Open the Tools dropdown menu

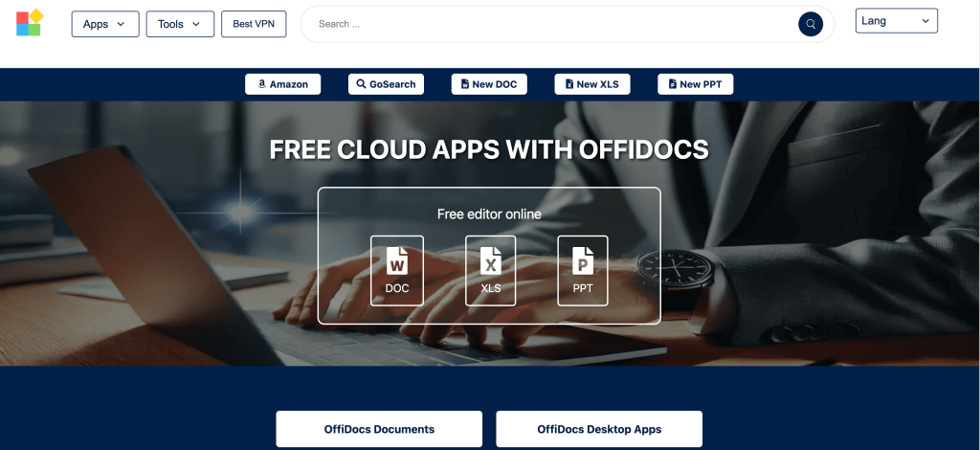(x=180, y=24)
